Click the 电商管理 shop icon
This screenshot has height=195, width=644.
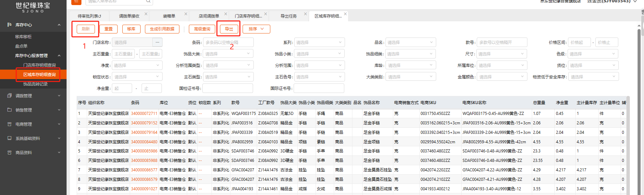click(x=9, y=124)
